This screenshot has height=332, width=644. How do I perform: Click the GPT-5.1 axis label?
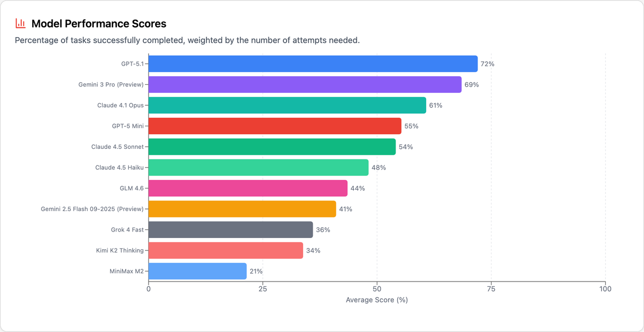pyautogui.click(x=132, y=64)
